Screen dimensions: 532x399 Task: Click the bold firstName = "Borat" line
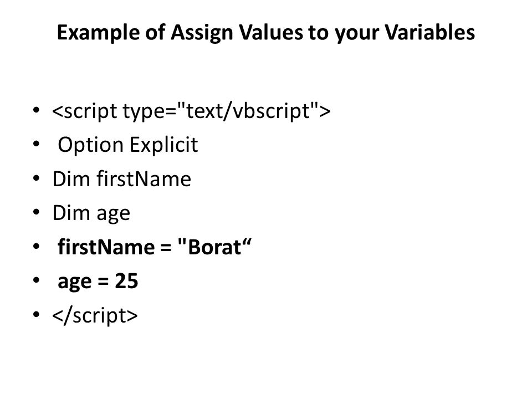point(155,247)
